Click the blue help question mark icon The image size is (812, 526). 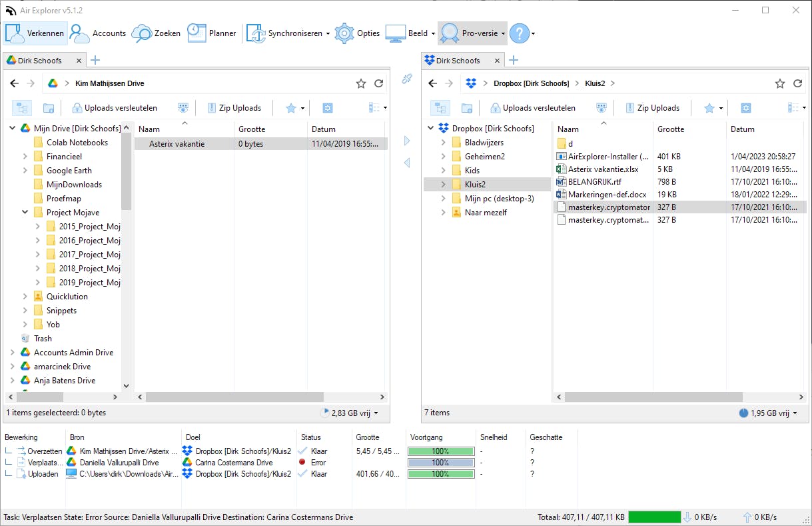(x=520, y=33)
